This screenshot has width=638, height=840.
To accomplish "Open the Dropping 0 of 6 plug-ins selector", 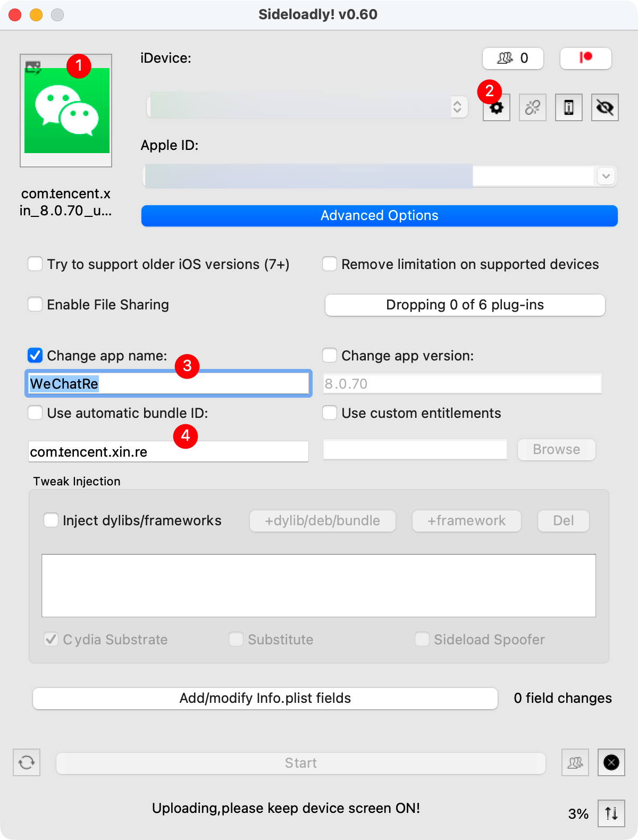I will click(465, 305).
